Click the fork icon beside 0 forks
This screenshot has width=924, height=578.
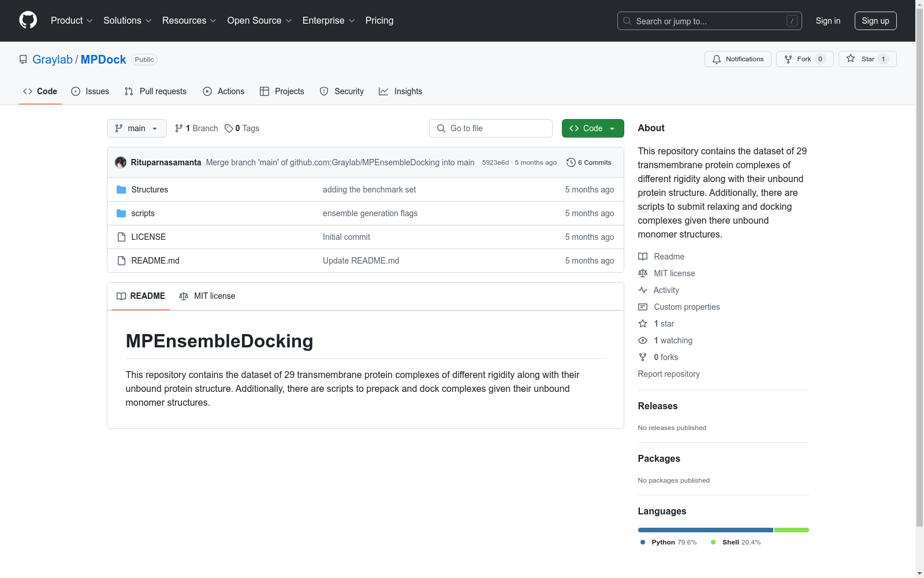643,357
